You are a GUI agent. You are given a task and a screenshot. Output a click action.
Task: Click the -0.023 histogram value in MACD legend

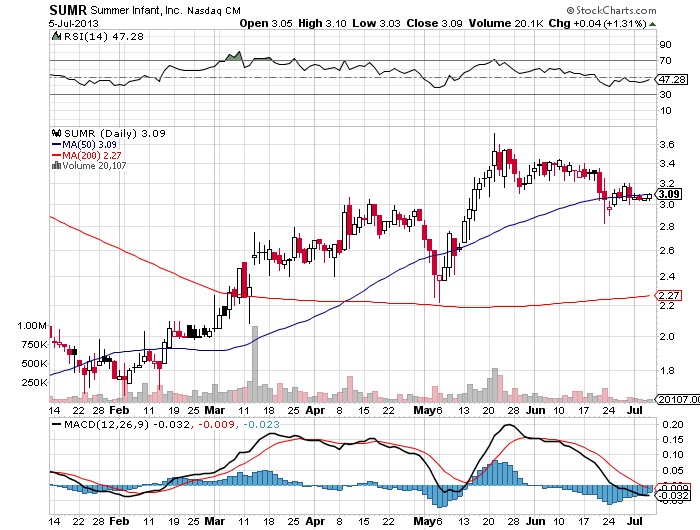(262, 424)
